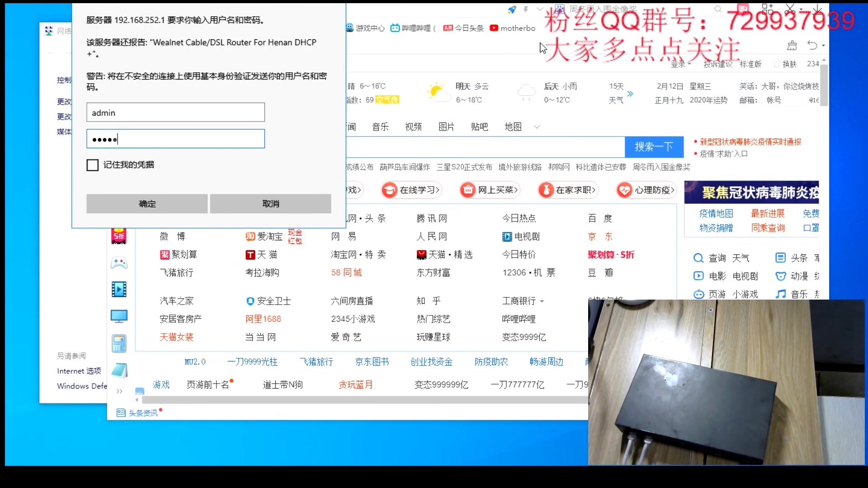Viewport: 868px width, 488px height.
Task: Click the 取消 cancel button
Action: [x=271, y=204]
